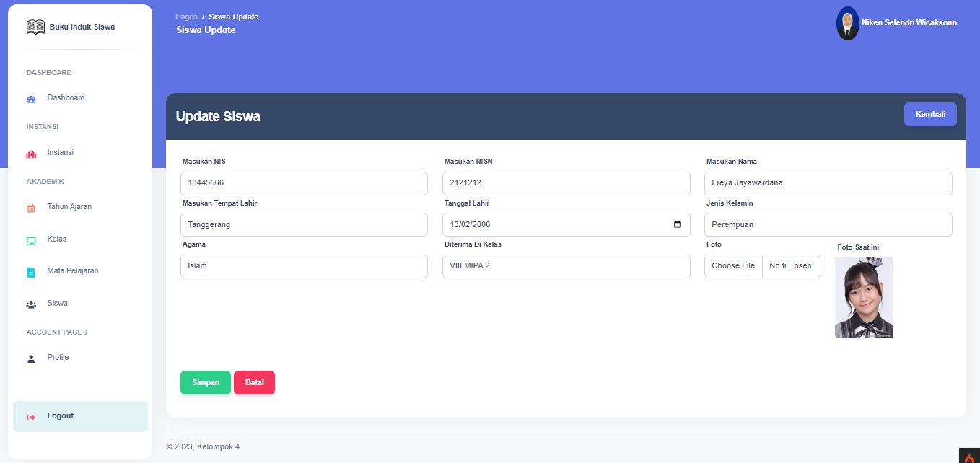Click the Tahun Ajaran calendar icon

coord(31,208)
